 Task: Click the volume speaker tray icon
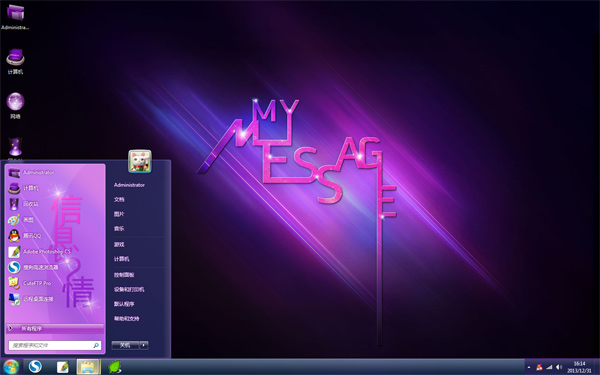559,367
